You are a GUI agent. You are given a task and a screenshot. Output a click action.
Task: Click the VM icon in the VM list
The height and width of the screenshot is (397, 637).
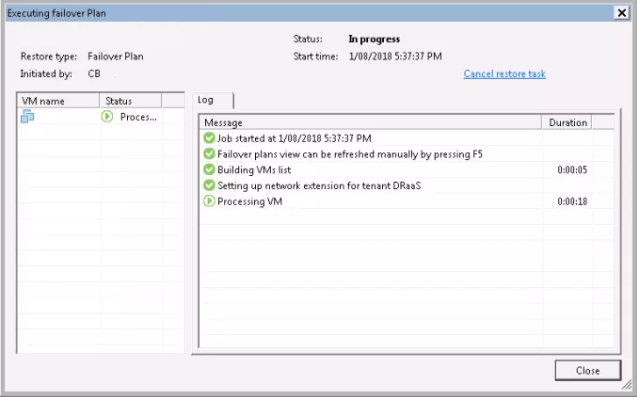pyautogui.click(x=27, y=117)
